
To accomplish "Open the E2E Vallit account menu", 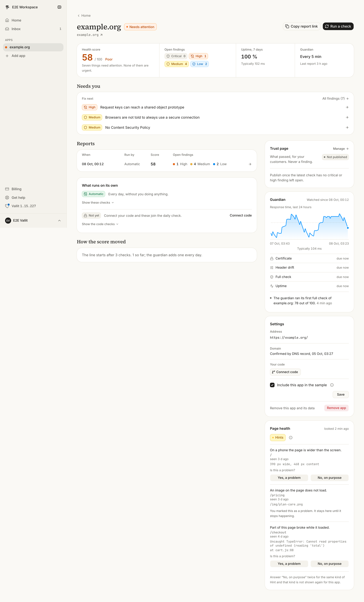I will [x=33, y=221].
